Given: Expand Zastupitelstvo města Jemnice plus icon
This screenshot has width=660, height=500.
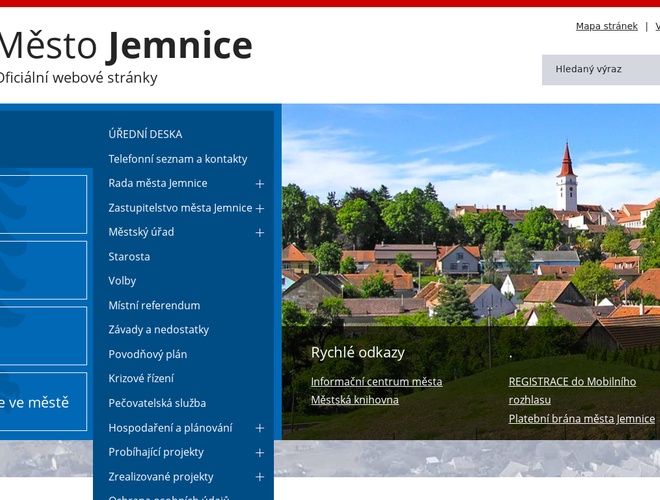Looking at the screenshot, I should [x=259, y=208].
